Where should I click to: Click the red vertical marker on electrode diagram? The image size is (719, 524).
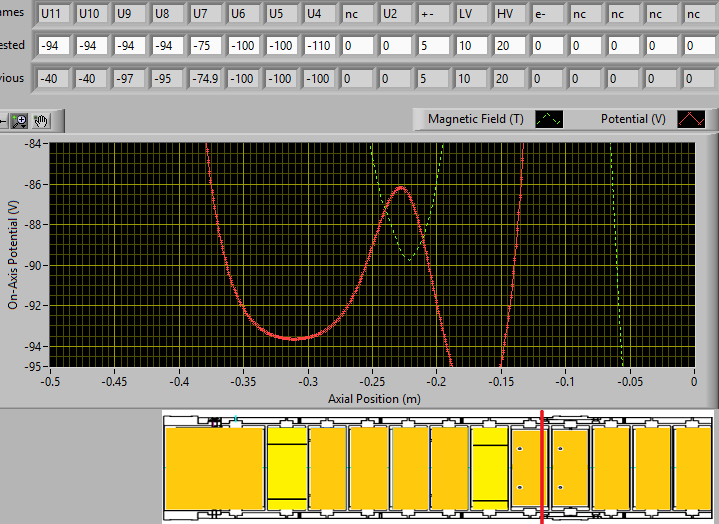click(541, 465)
